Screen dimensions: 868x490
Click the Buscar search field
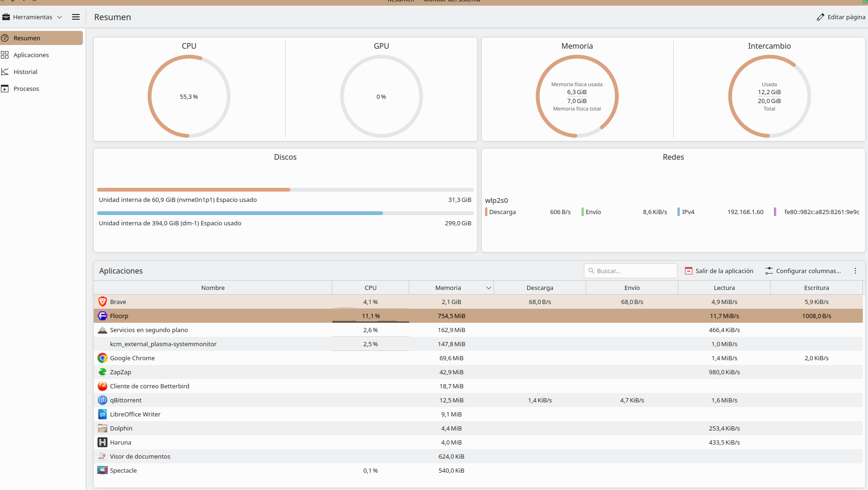[x=630, y=271]
